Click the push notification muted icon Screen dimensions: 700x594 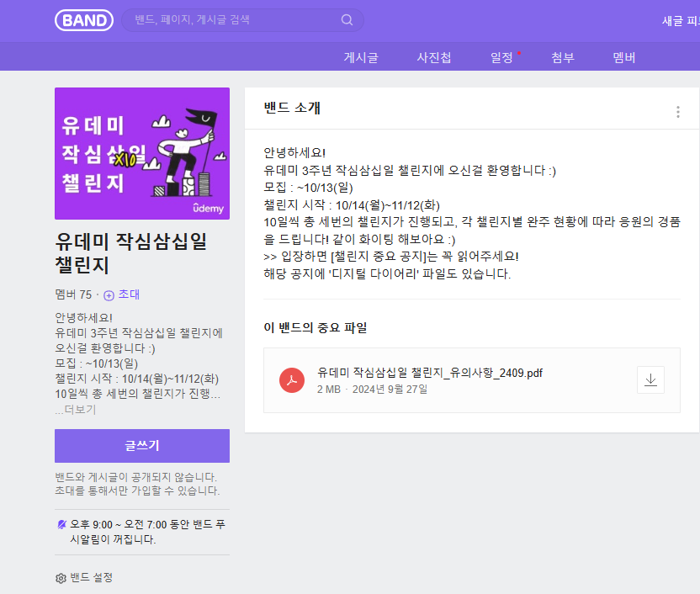coord(61,524)
